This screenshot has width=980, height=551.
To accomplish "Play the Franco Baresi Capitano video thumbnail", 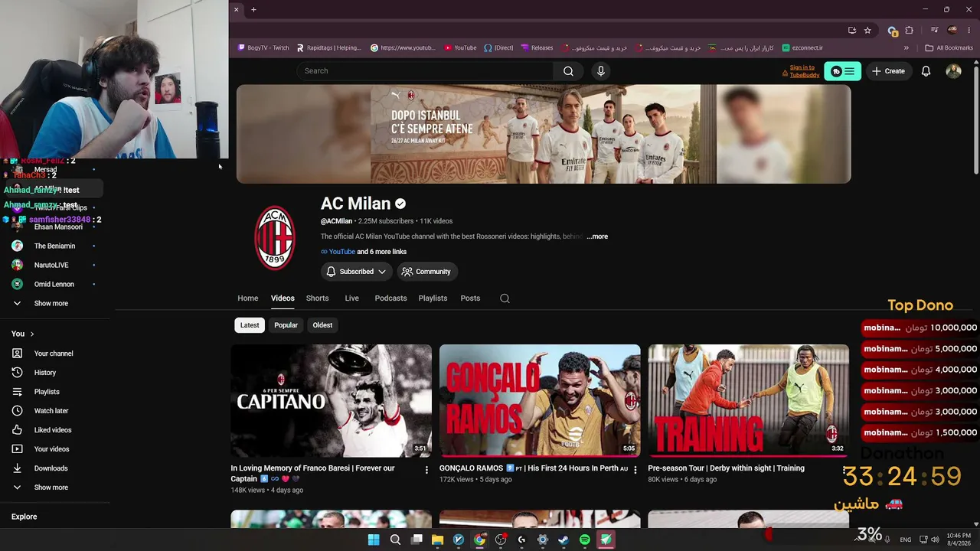I will tap(331, 400).
